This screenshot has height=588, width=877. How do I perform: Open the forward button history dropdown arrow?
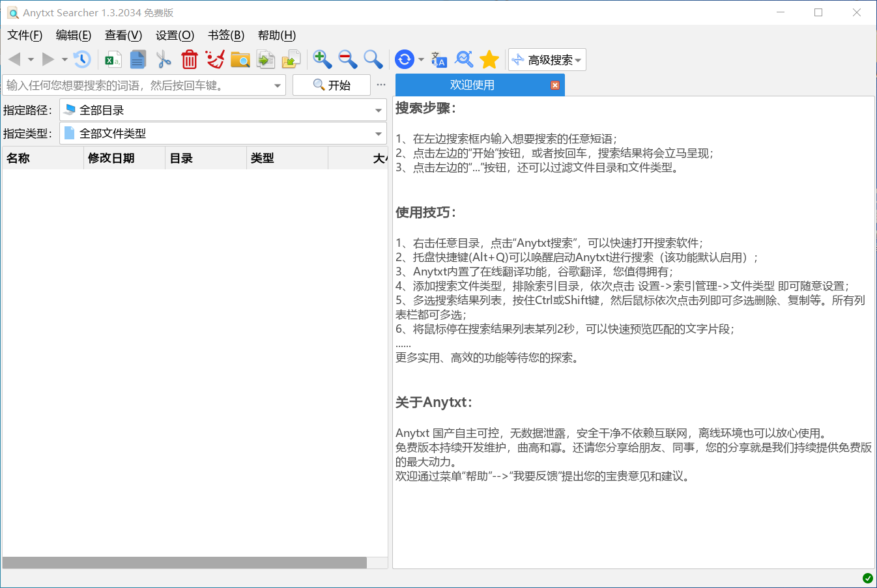pyautogui.click(x=65, y=60)
